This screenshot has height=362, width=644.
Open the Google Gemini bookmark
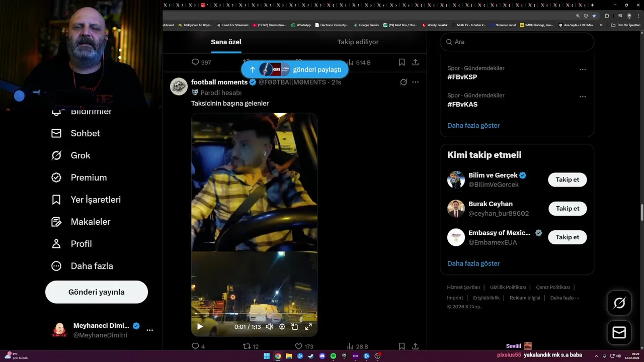tap(366, 25)
